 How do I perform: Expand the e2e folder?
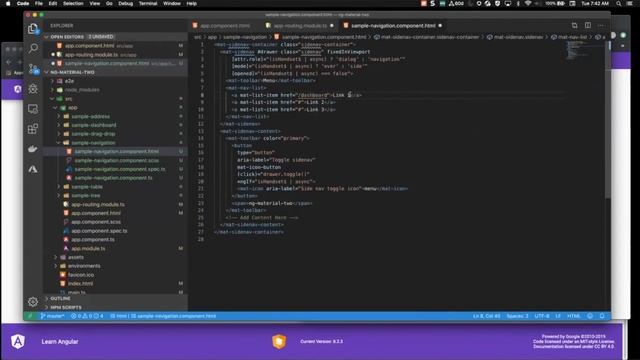52,81
